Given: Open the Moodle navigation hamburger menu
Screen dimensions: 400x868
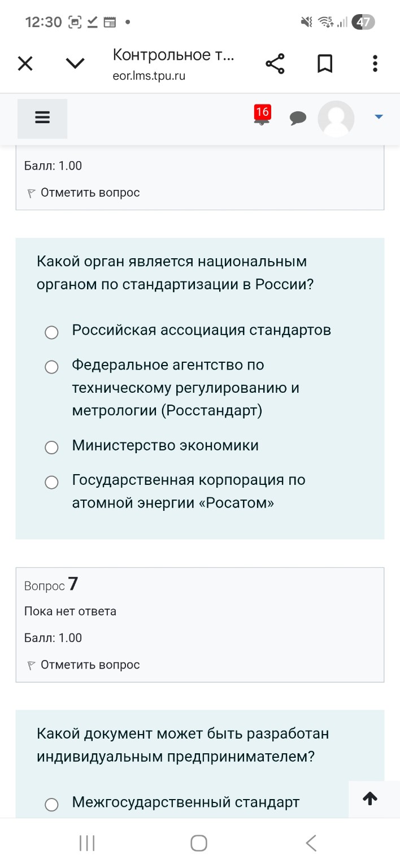Looking at the screenshot, I should (42, 118).
